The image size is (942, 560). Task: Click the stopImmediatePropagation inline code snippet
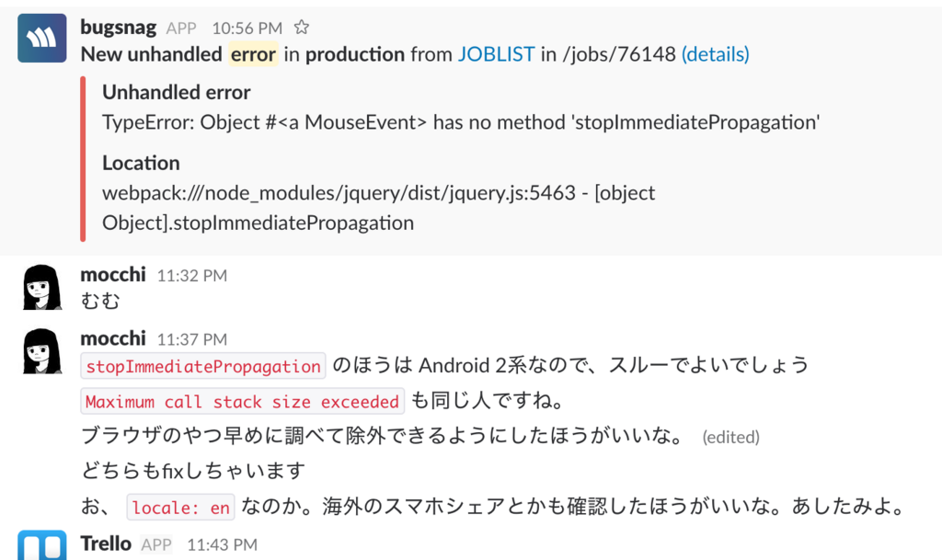click(203, 366)
